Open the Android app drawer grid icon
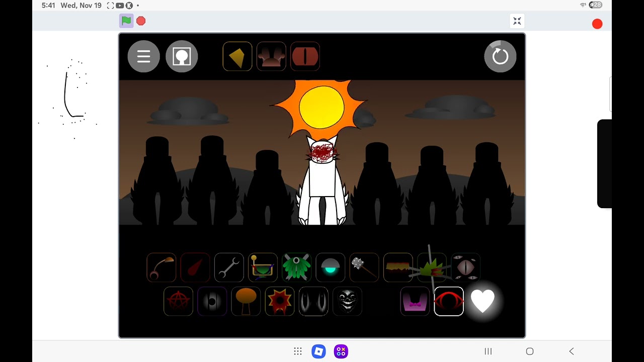 tap(298, 351)
